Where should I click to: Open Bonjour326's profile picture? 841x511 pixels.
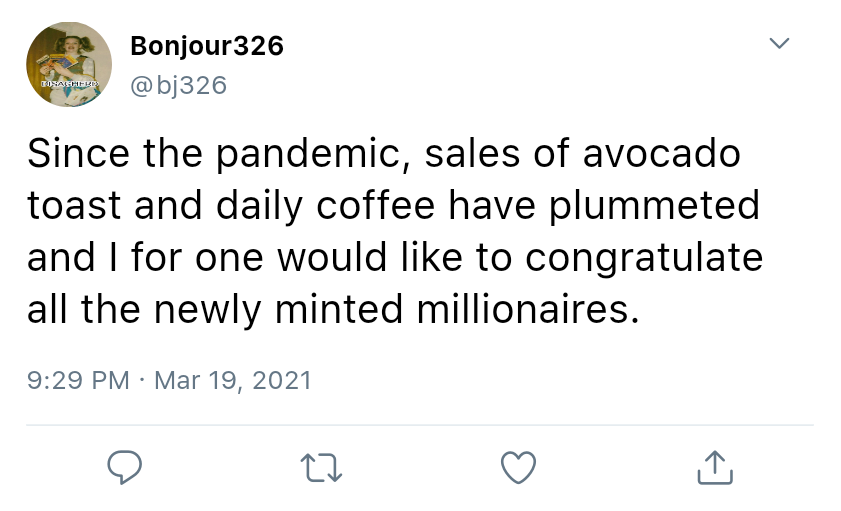click(x=68, y=64)
